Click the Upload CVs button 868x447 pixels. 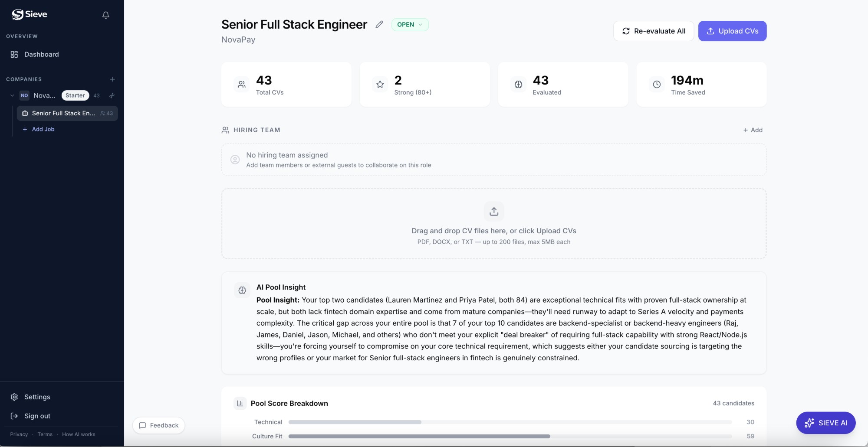click(732, 31)
